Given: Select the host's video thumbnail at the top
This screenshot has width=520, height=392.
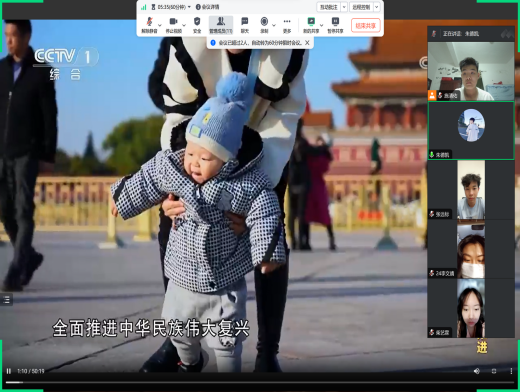Looking at the screenshot, I should [x=471, y=71].
